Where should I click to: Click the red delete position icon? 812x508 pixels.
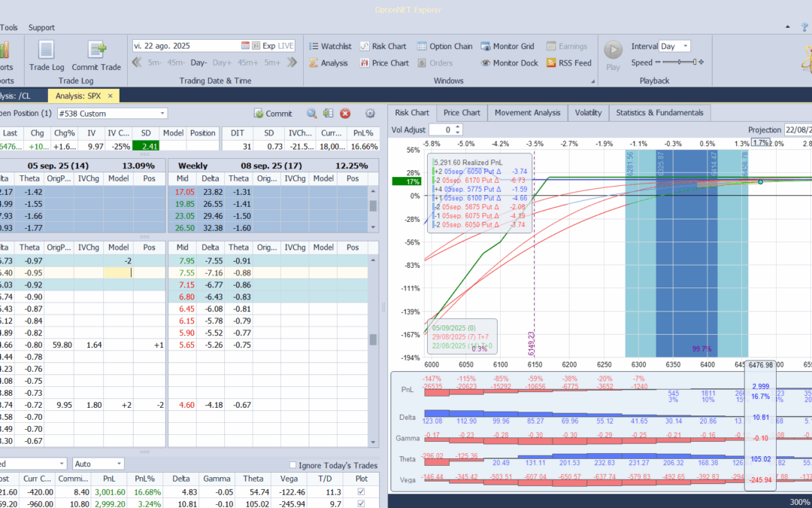(x=345, y=114)
